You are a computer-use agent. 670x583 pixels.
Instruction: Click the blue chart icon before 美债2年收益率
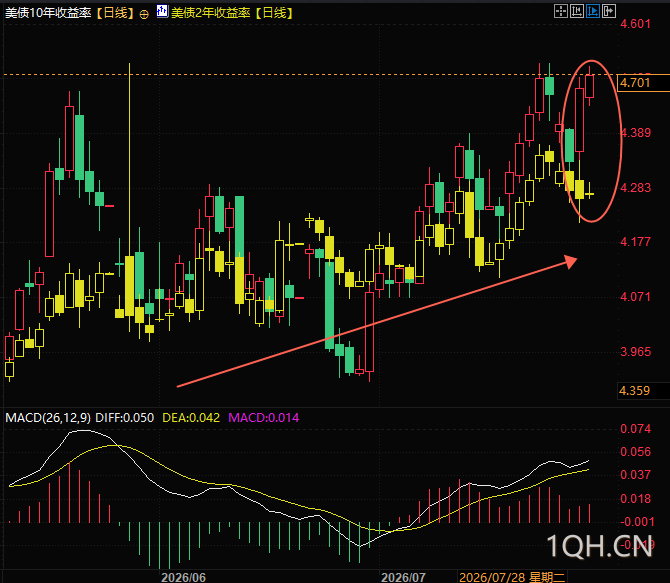click(x=162, y=12)
